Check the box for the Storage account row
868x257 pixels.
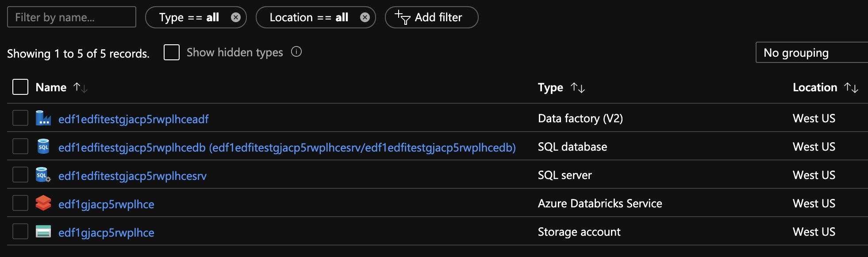tap(20, 231)
